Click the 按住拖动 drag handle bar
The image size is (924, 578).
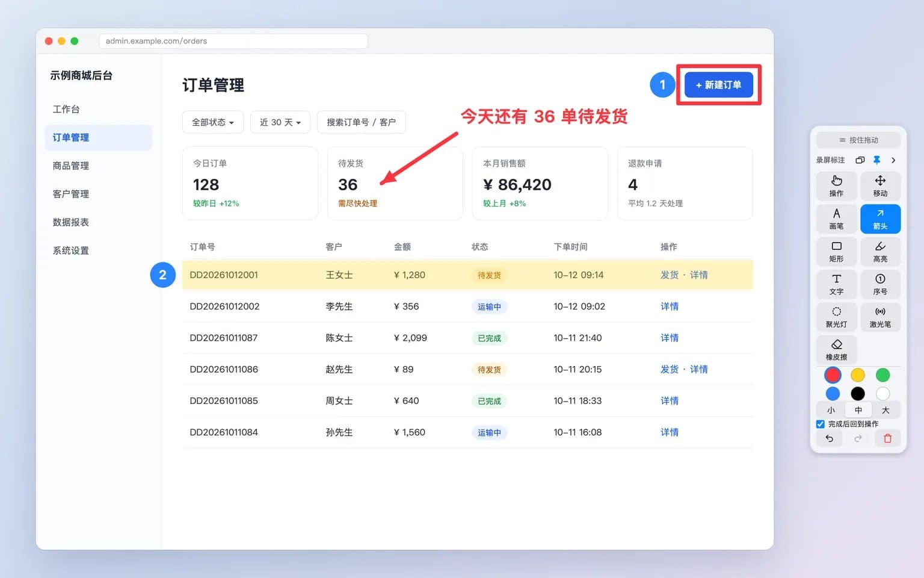coord(858,140)
